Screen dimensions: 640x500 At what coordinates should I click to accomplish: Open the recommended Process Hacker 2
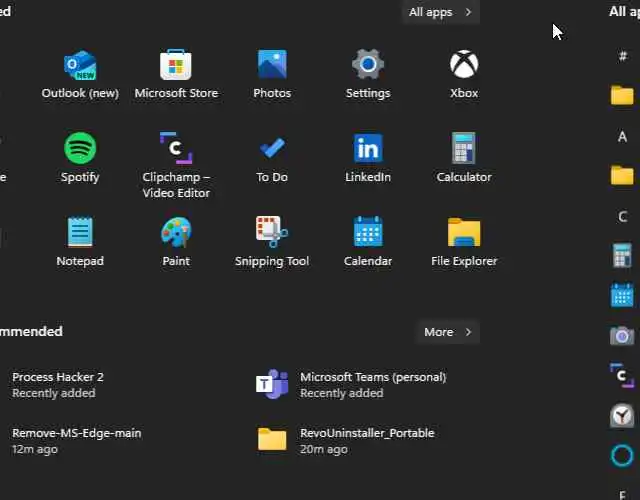coord(58,384)
